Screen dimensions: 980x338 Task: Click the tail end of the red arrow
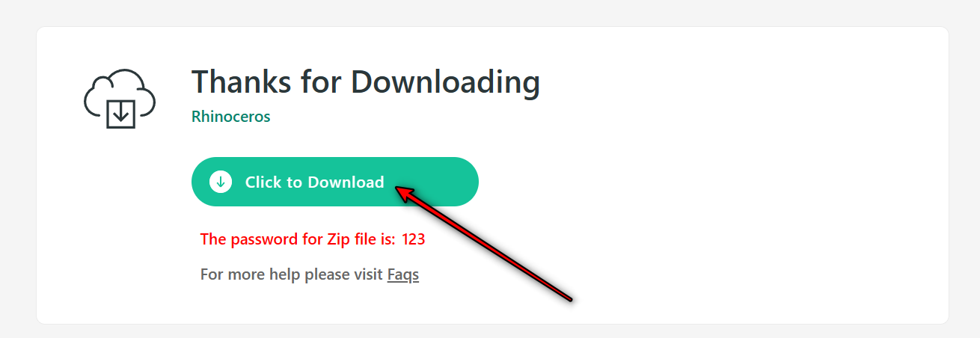[570, 300]
